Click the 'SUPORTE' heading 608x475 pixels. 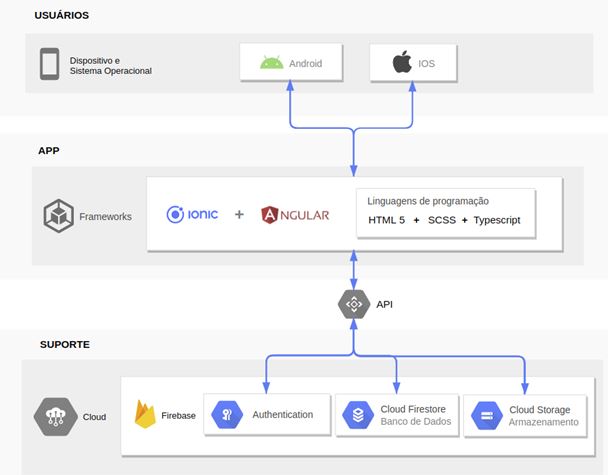pyautogui.click(x=65, y=344)
